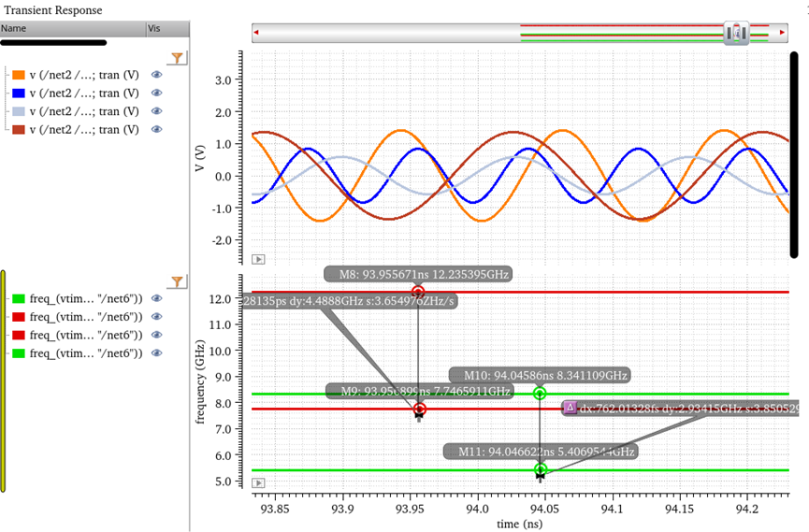Toggle eye icon for first green freq trace

tap(157, 299)
